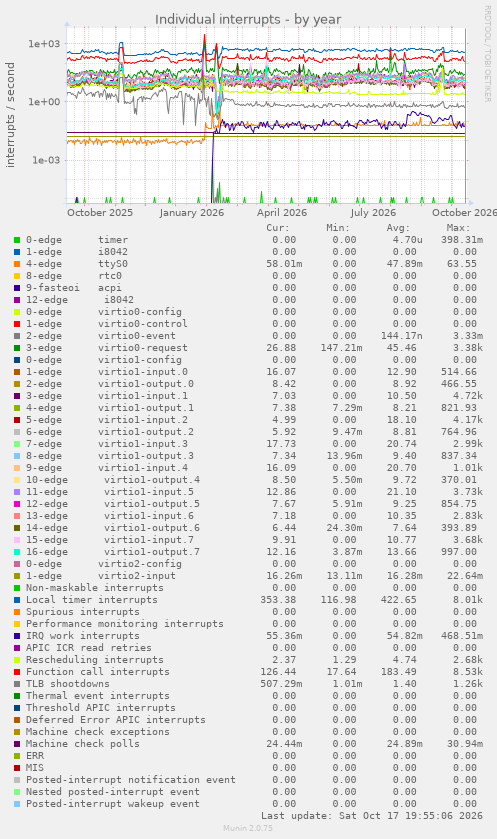Click the TLB shootdowns current '507.29m'
The image size is (497, 839).
281,684
